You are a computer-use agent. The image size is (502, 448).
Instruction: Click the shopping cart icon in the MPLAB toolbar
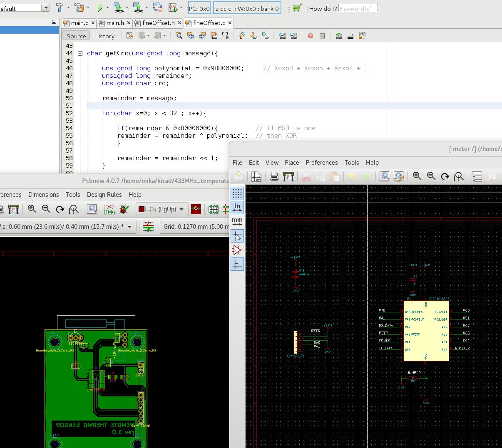[296, 8]
